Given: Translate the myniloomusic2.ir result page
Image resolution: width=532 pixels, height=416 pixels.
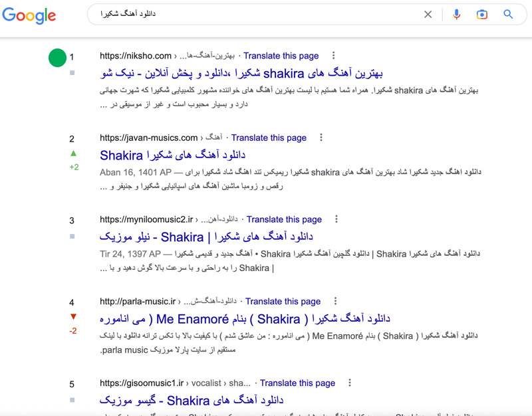Looking at the screenshot, I should (284, 219).
